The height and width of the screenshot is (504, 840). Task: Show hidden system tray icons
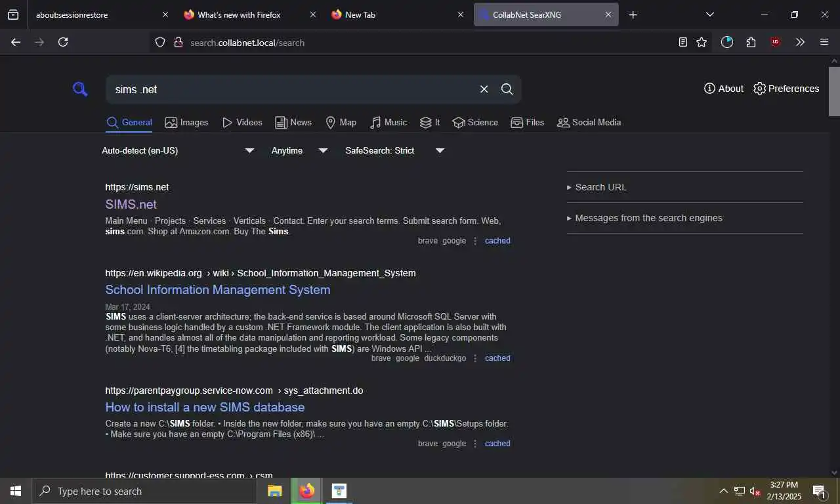tap(723, 491)
